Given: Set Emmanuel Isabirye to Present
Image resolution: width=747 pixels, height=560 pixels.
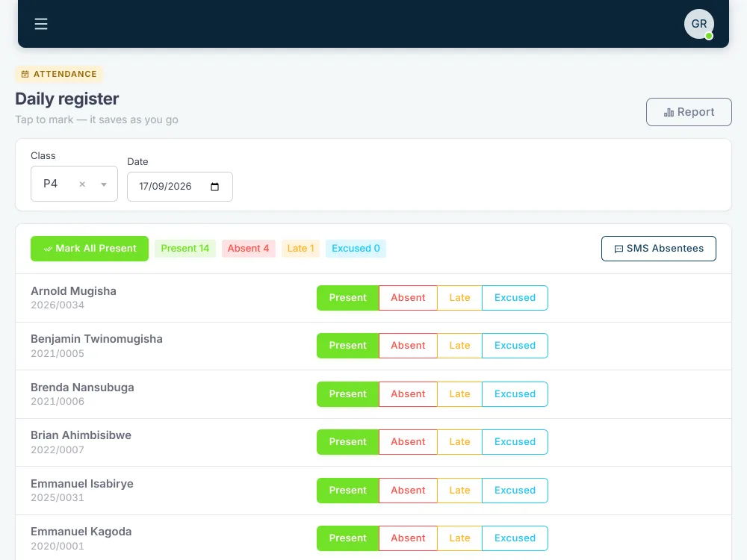Looking at the screenshot, I should [x=348, y=491].
